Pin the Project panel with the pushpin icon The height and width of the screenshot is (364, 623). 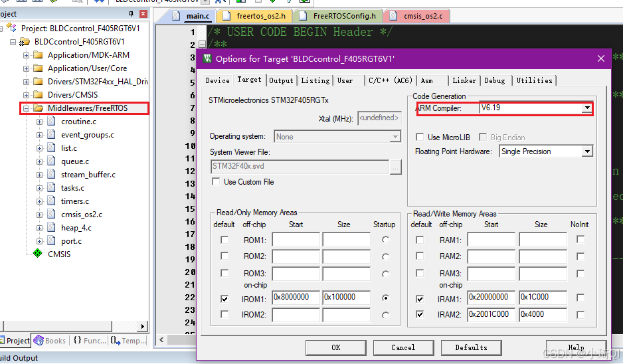pos(131,14)
